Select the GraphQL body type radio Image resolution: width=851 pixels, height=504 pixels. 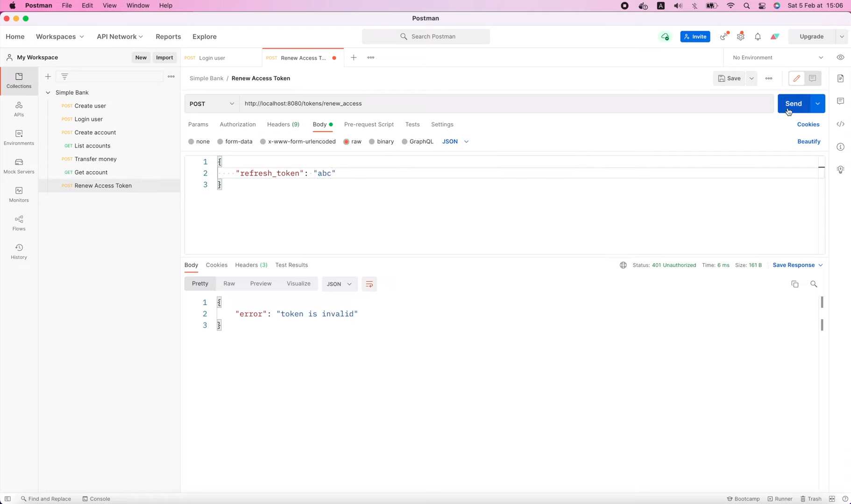[404, 141]
